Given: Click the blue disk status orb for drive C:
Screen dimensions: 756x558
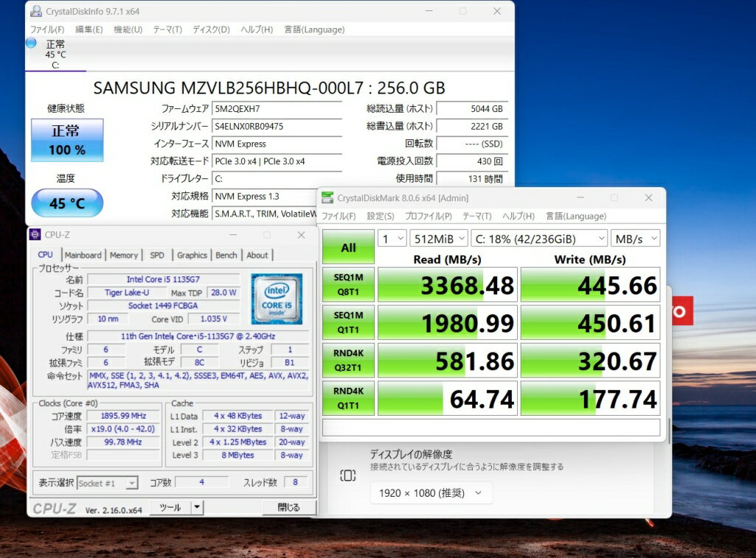Looking at the screenshot, I should pyautogui.click(x=31, y=43).
